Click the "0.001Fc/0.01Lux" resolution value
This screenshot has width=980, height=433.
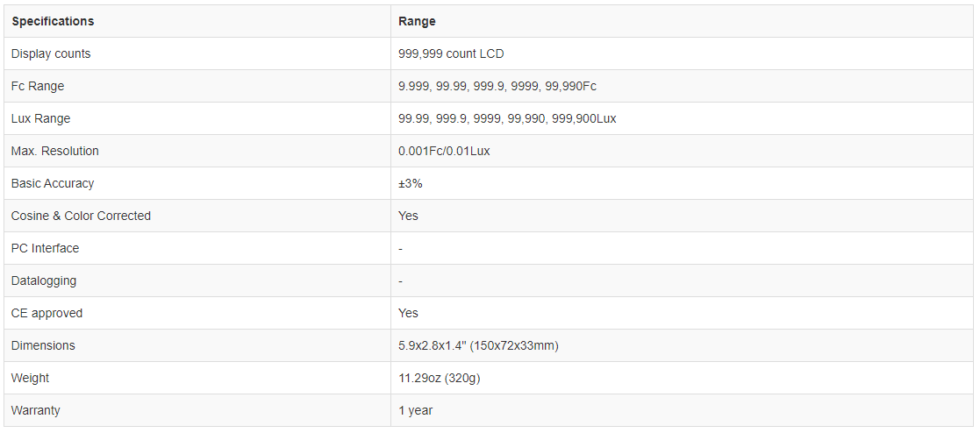point(444,151)
